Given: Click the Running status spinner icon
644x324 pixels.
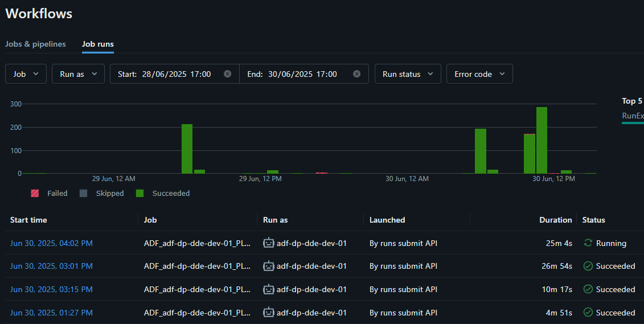Looking at the screenshot, I should (588, 243).
